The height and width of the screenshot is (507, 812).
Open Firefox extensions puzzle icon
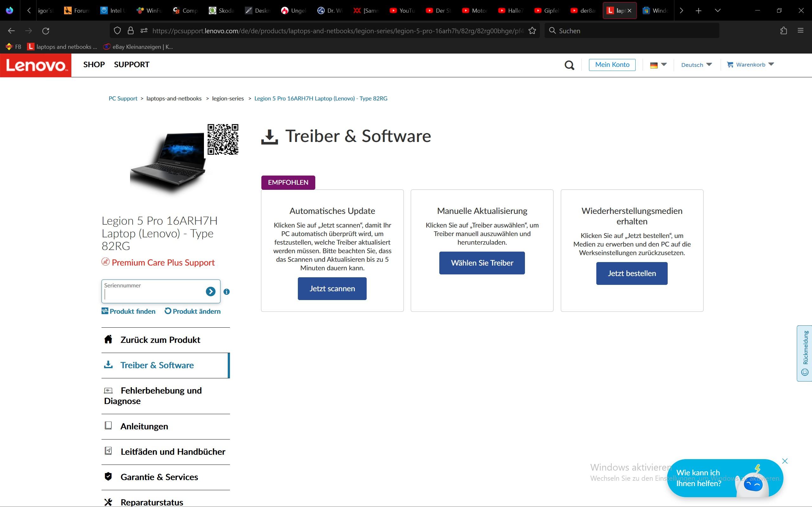(x=783, y=31)
